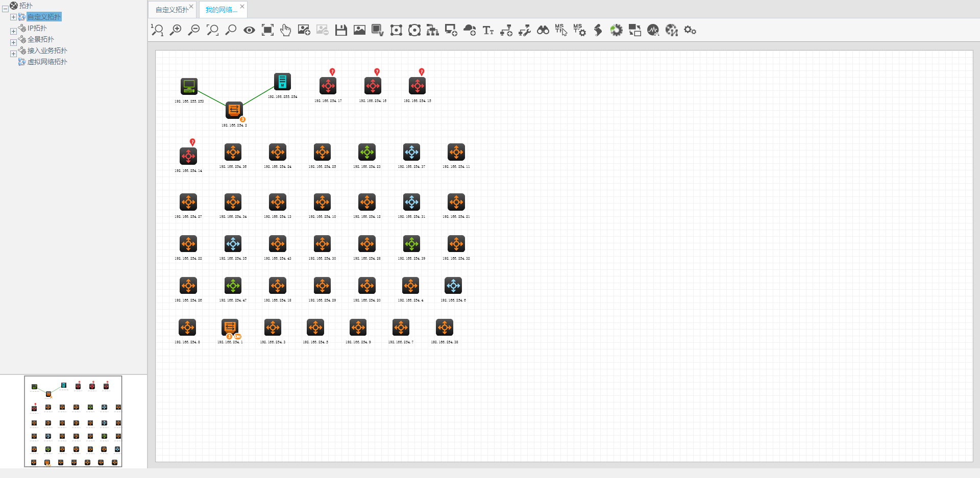Click the zoom in magnifier icon

(x=176, y=30)
